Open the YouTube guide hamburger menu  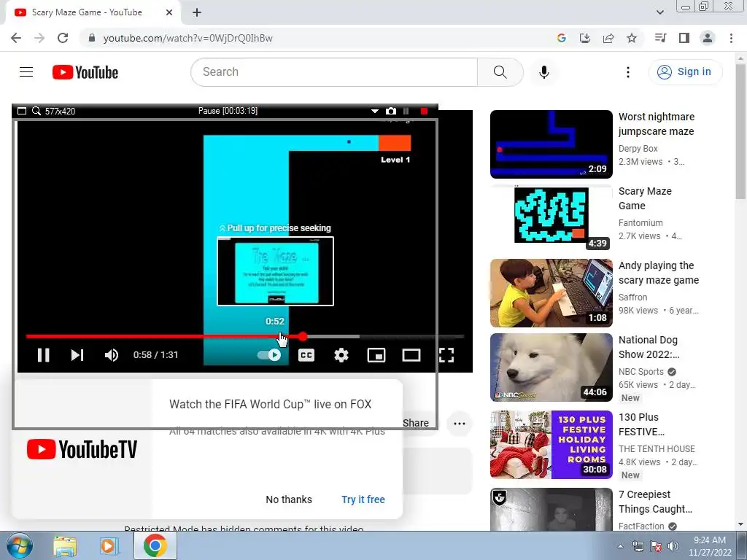pos(26,72)
